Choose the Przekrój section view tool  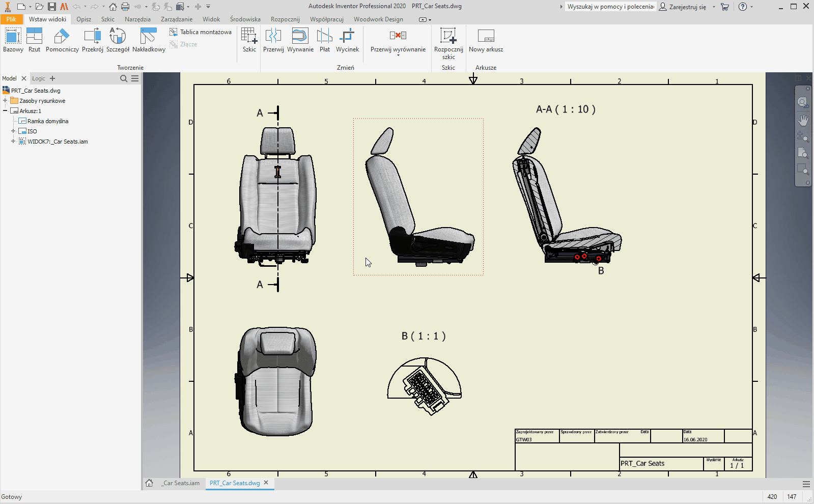pyautogui.click(x=92, y=40)
